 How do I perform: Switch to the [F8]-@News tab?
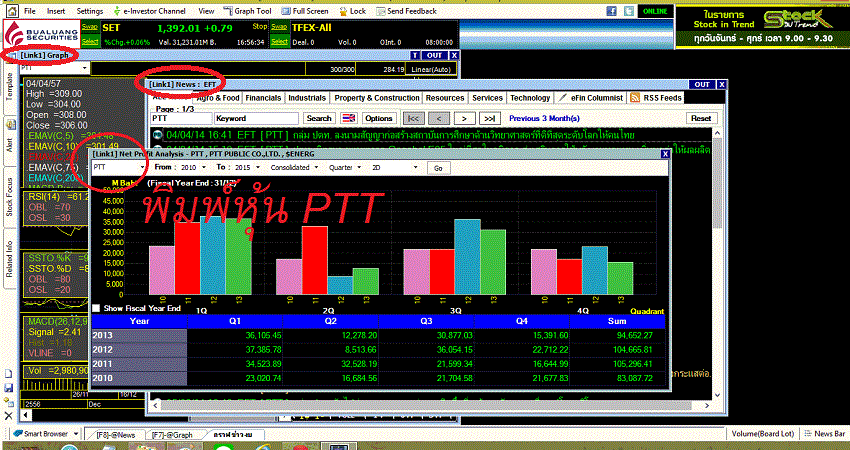click(x=115, y=435)
